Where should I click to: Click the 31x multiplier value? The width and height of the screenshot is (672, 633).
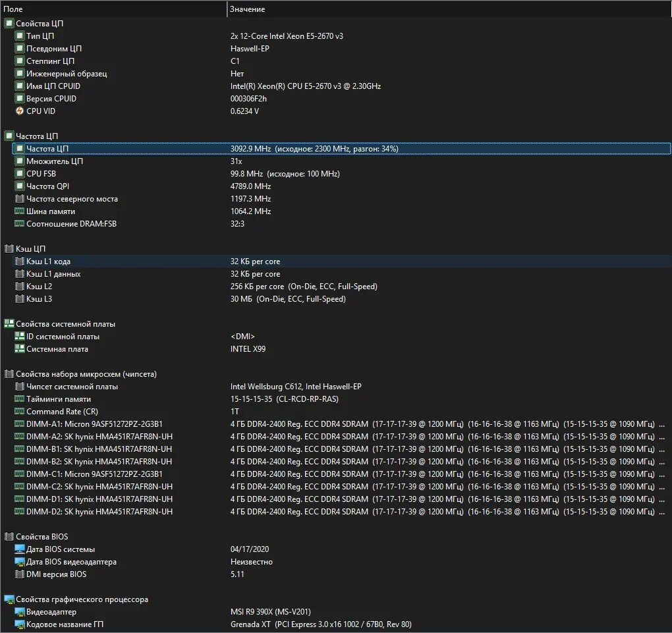(x=236, y=161)
